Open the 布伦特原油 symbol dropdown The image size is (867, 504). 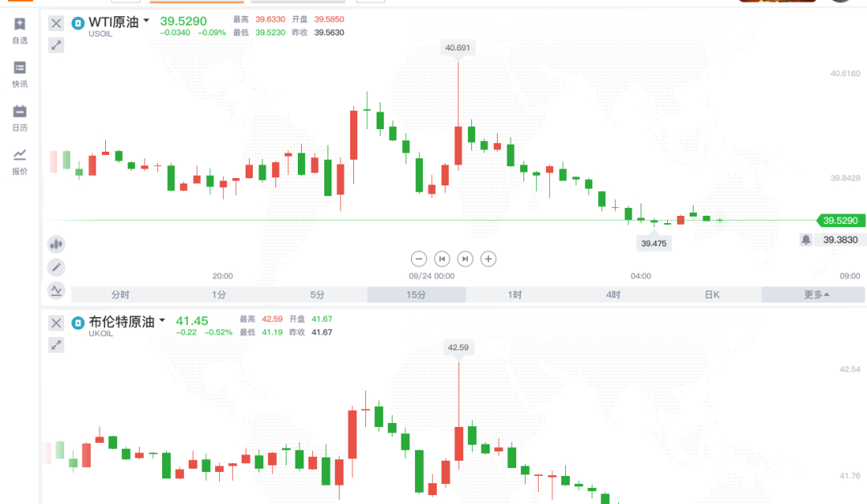(x=161, y=320)
